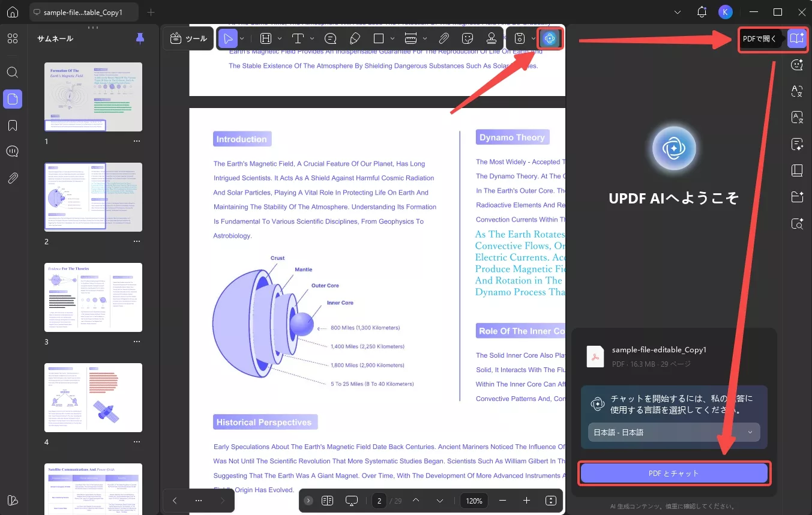
Task: Toggle fit-page scroll mode icon
Action: (x=551, y=501)
